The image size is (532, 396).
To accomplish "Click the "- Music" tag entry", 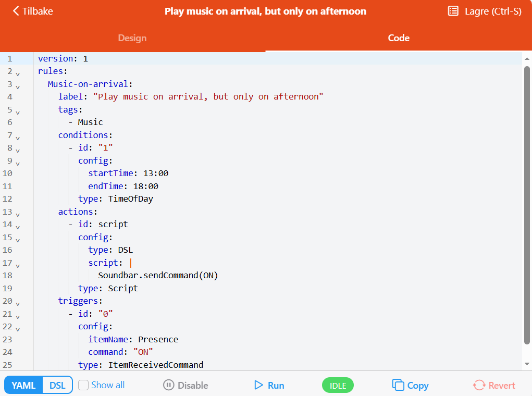I will click(85, 122).
